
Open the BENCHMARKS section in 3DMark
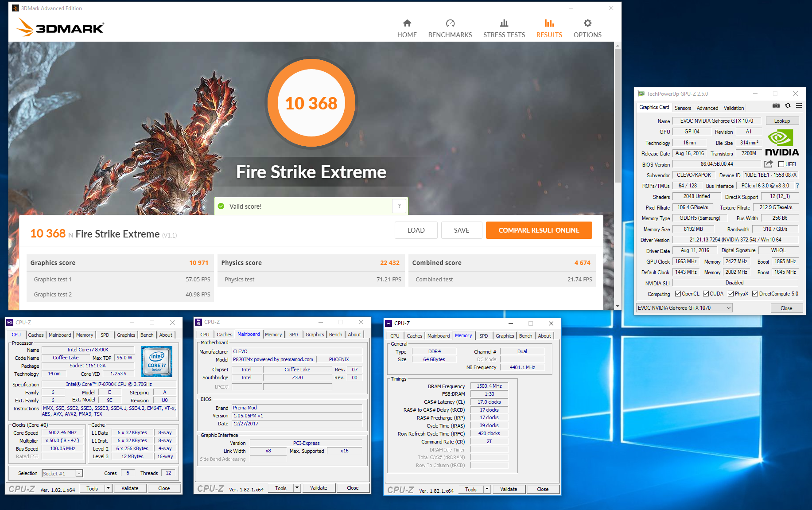pyautogui.click(x=450, y=29)
